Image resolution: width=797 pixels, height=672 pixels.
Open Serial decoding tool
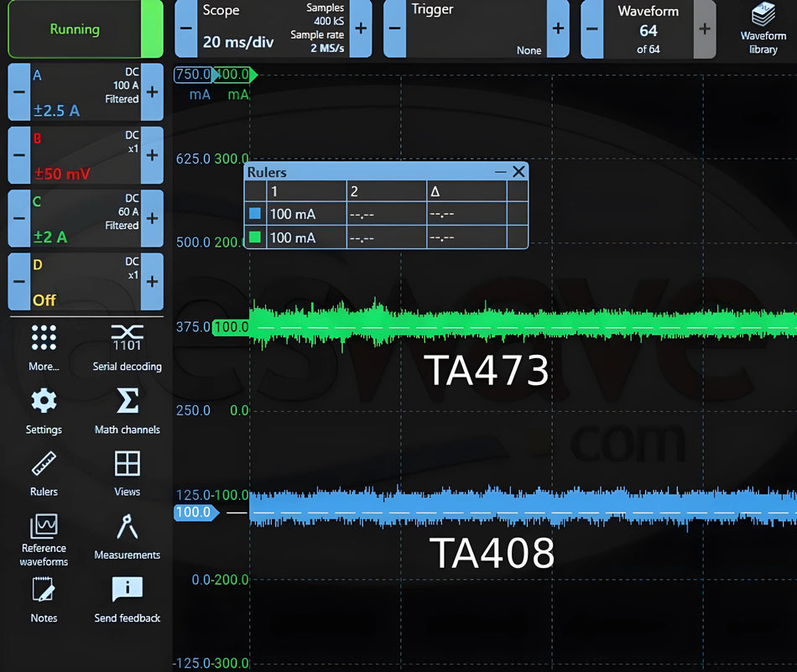click(127, 347)
